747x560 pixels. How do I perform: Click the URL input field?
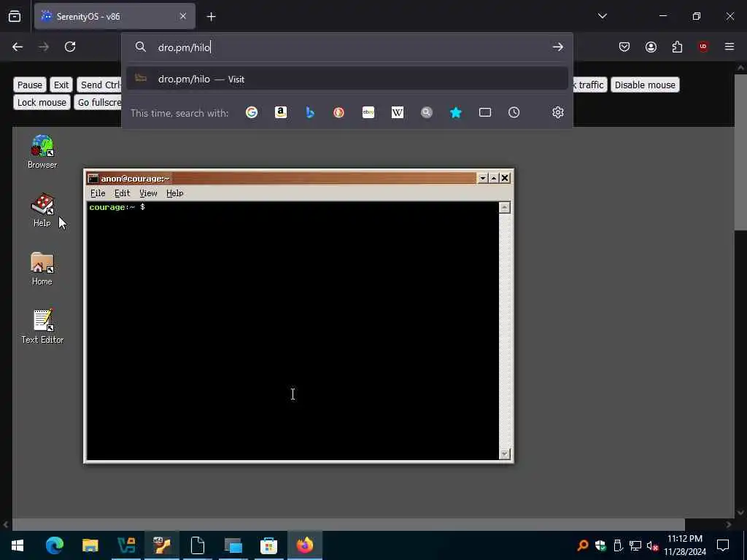(348, 47)
